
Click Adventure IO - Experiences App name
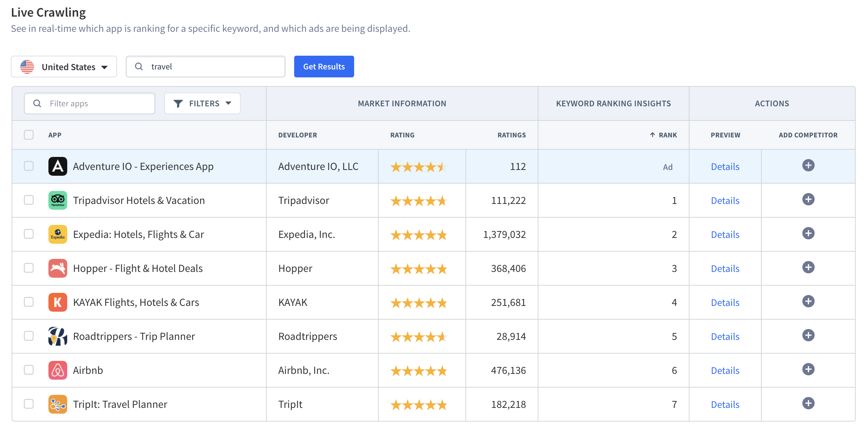coord(143,166)
